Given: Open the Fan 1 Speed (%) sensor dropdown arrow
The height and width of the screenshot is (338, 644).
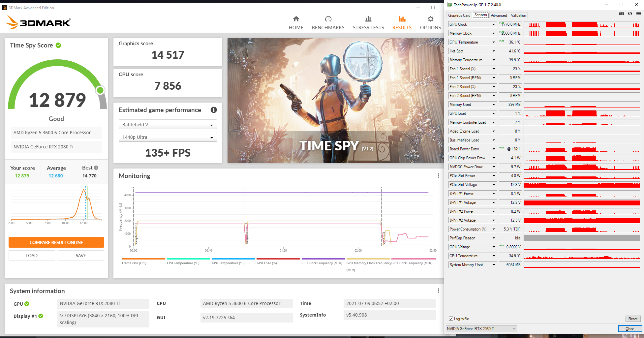Looking at the screenshot, I should coord(494,69).
